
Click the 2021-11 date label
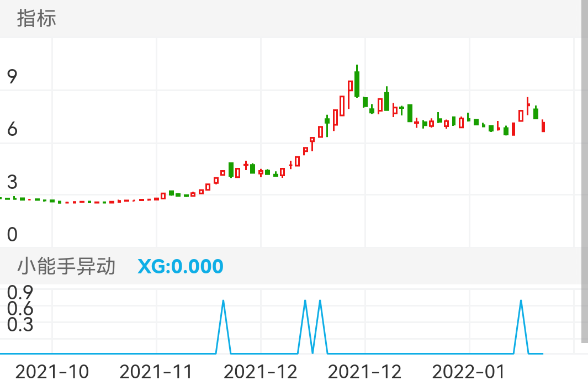pyautogui.click(x=156, y=372)
